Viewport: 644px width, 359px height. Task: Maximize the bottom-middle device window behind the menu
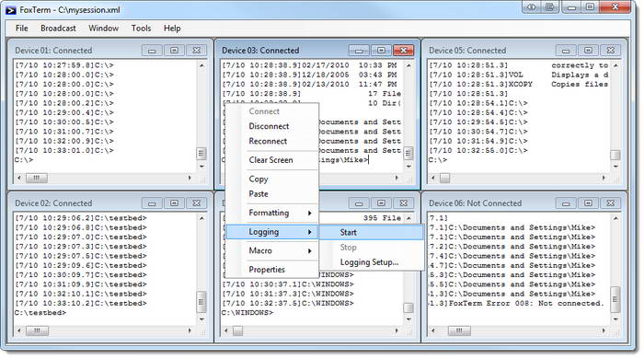381,203
